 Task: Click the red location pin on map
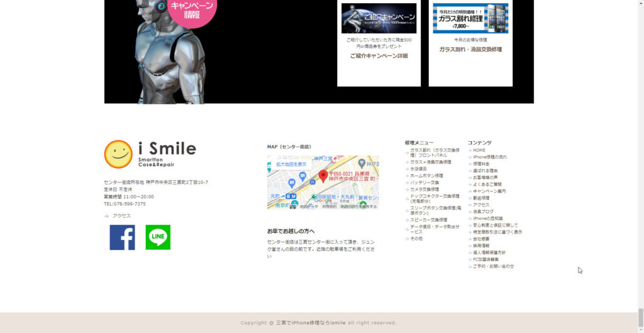click(323, 176)
